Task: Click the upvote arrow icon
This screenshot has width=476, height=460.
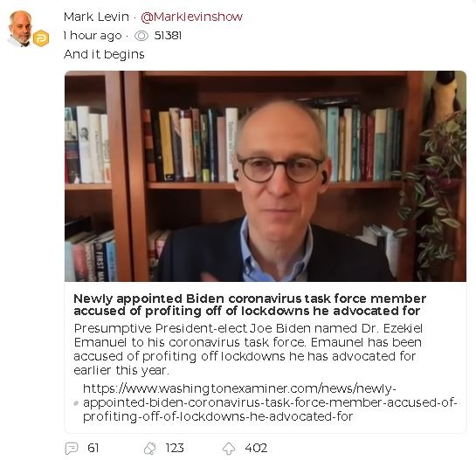Action: (229, 448)
